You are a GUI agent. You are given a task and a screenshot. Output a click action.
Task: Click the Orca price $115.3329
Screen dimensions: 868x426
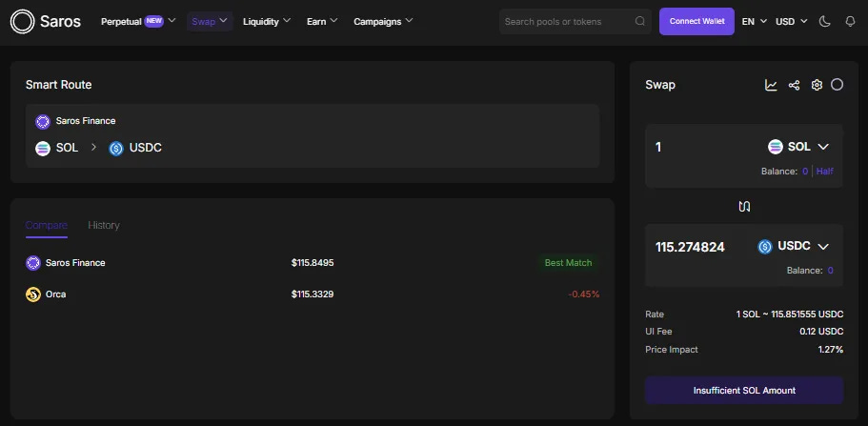pyautogui.click(x=313, y=294)
